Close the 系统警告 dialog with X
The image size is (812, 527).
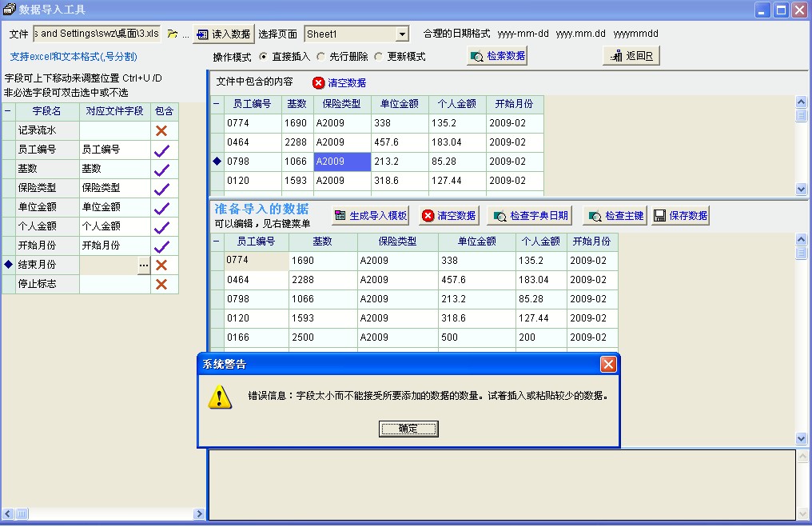tap(608, 365)
